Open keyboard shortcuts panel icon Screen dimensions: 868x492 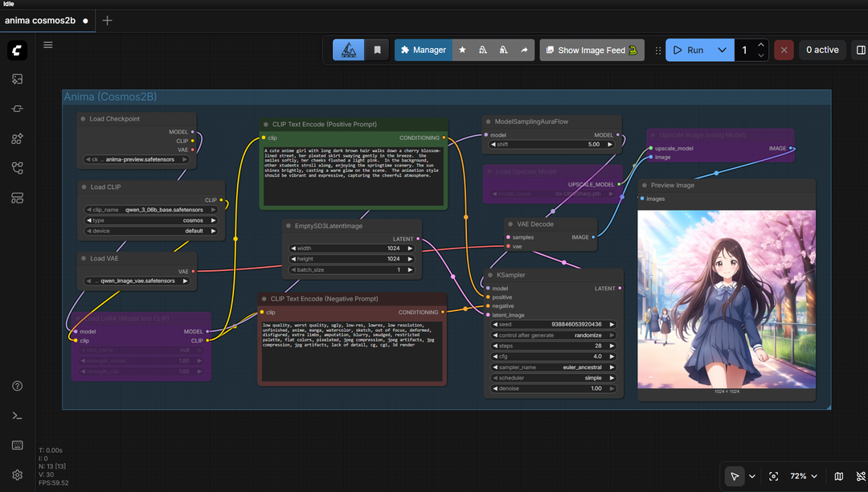click(x=17, y=445)
